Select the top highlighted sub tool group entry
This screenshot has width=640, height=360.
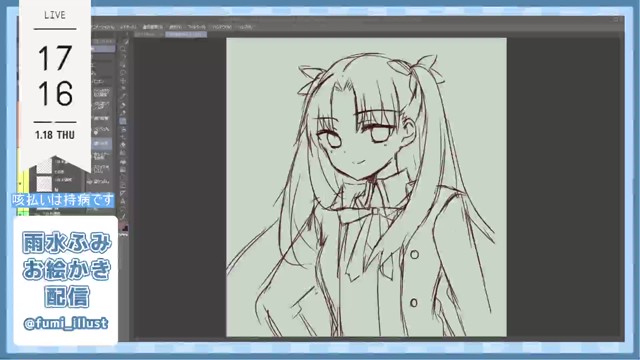103,49
